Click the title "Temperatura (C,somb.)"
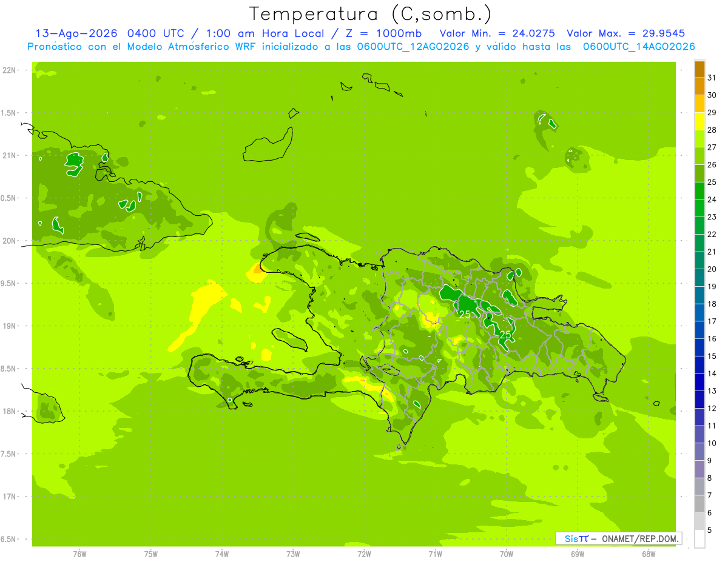Screen dimensions: 728x562 [x=371, y=15]
